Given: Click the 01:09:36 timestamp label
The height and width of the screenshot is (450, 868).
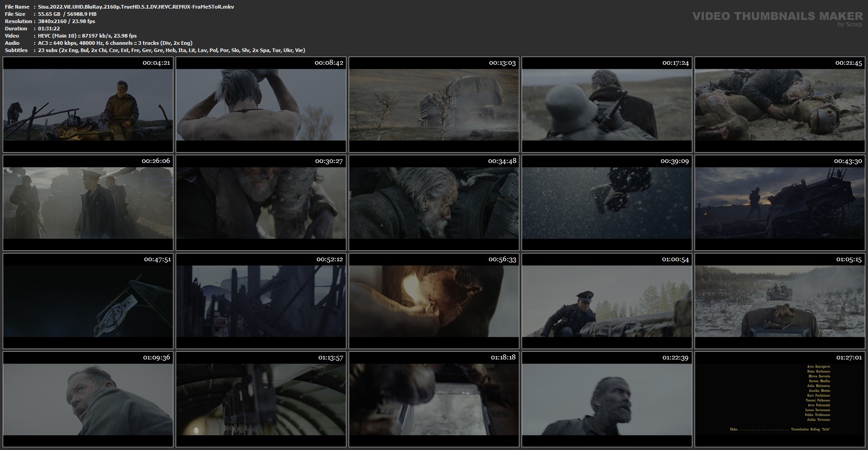Looking at the screenshot, I should coord(157,358).
